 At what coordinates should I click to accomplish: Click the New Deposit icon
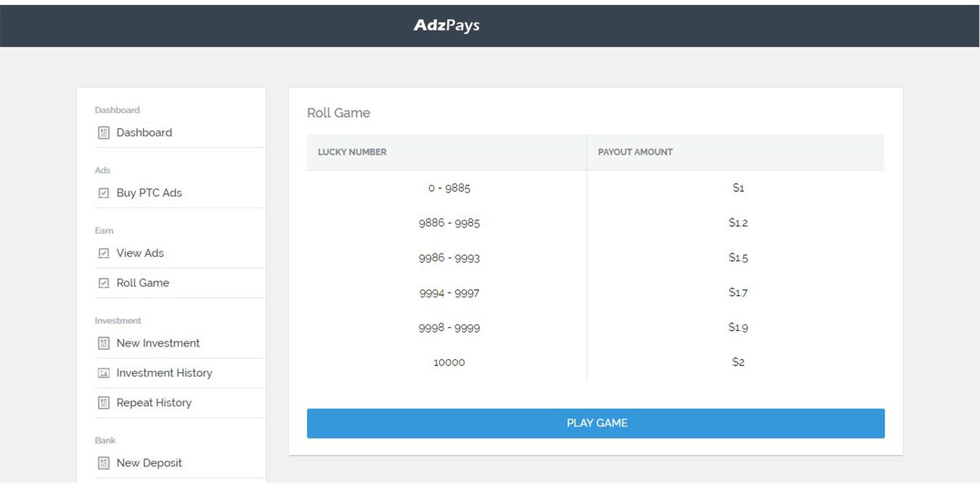coord(104,463)
